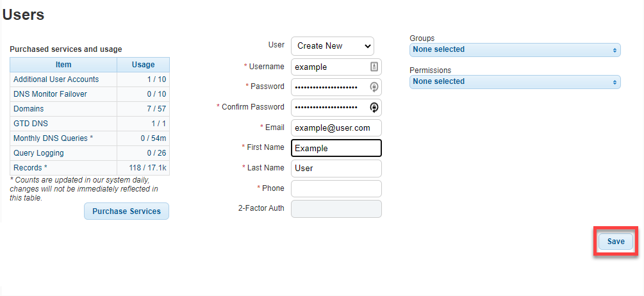Expand the Permissions 'None selected' dropdown
Screen dimensions: 644x296
pyautogui.click(x=515, y=82)
